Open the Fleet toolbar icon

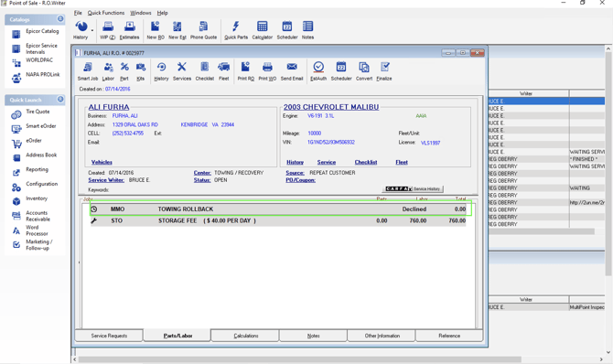pos(223,71)
